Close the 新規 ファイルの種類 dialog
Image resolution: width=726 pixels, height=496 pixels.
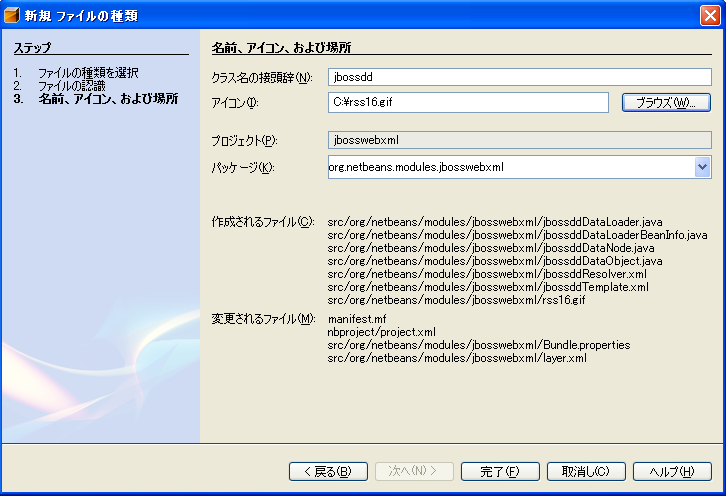click(710, 15)
